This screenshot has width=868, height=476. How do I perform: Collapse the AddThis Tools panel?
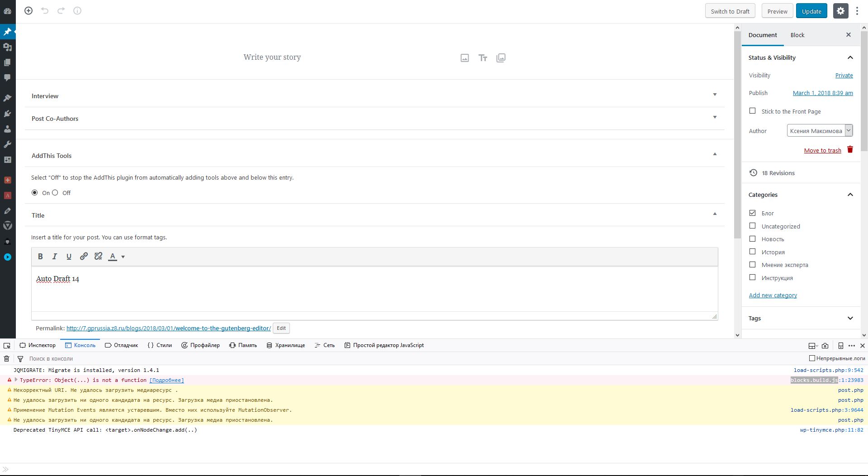(x=715, y=155)
